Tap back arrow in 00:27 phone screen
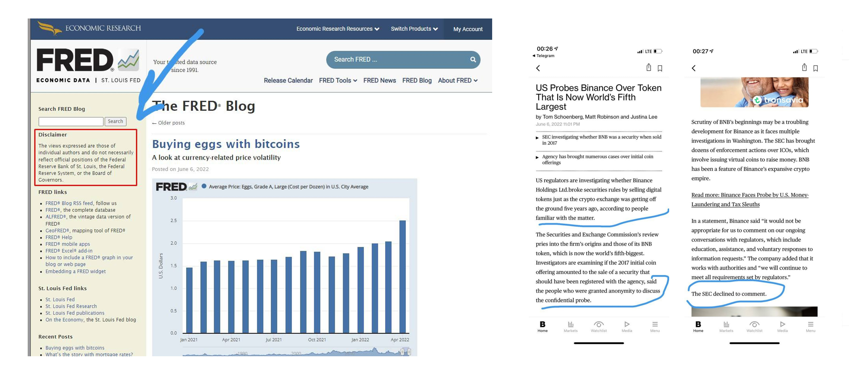Image resolution: width=868 pixels, height=375 pixels. [x=693, y=68]
